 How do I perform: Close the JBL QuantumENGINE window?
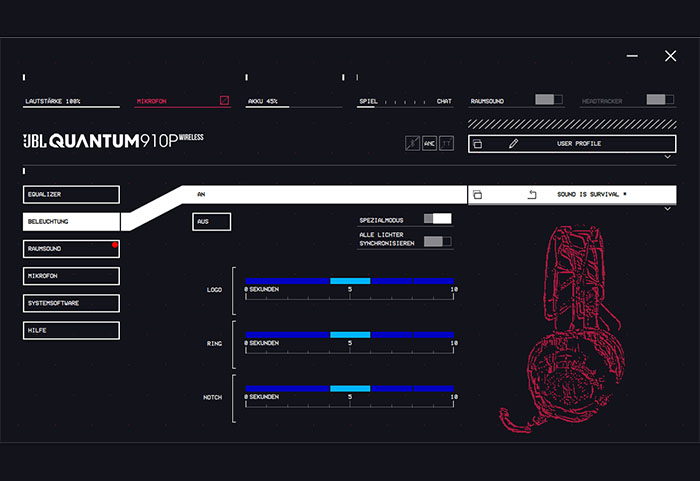pyautogui.click(x=670, y=56)
